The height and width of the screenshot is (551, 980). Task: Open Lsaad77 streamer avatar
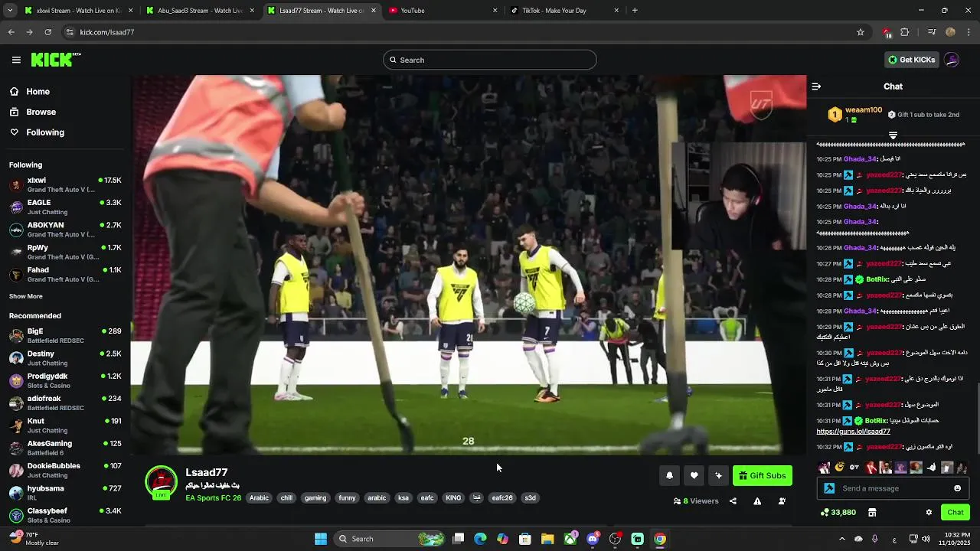(x=161, y=483)
